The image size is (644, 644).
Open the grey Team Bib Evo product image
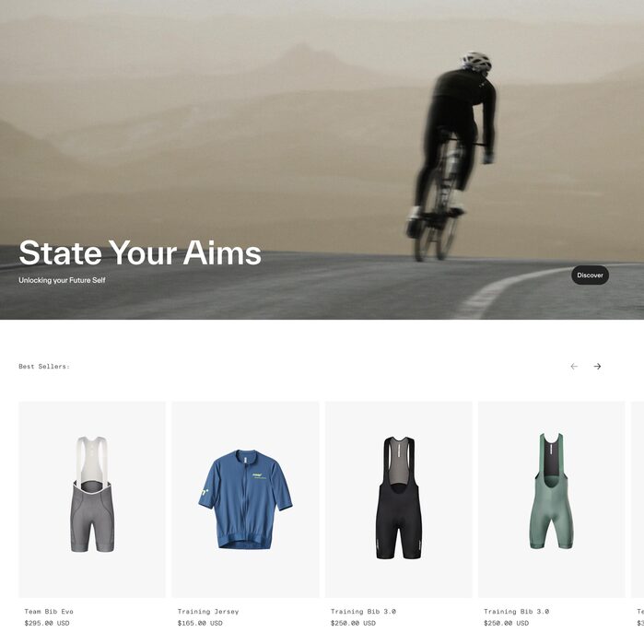click(x=92, y=499)
